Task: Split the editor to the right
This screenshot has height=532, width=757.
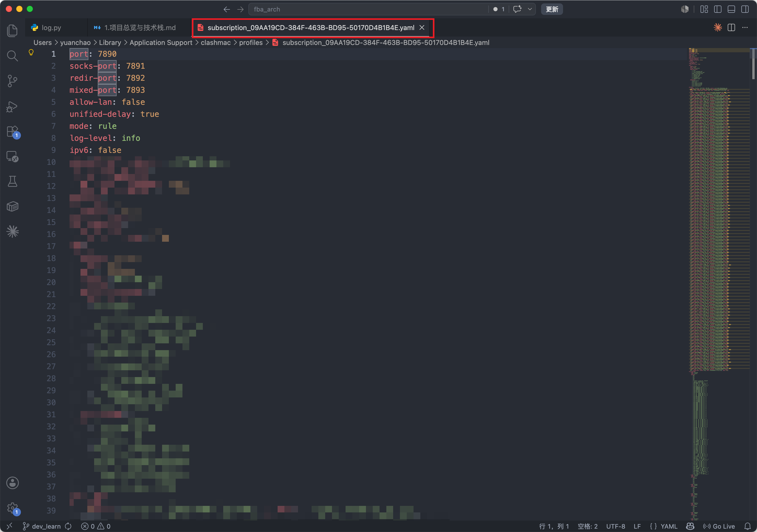Action: tap(731, 28)
